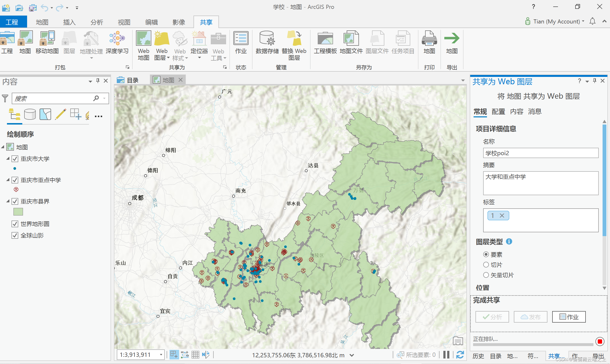
Task: Open the 配置 tab in share pane
Action: coord(498,112)
